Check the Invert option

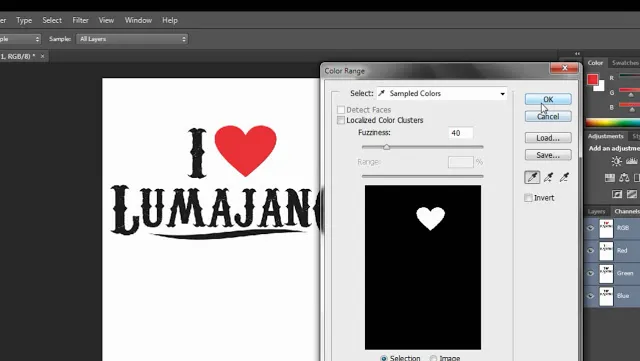click(528, 198)
